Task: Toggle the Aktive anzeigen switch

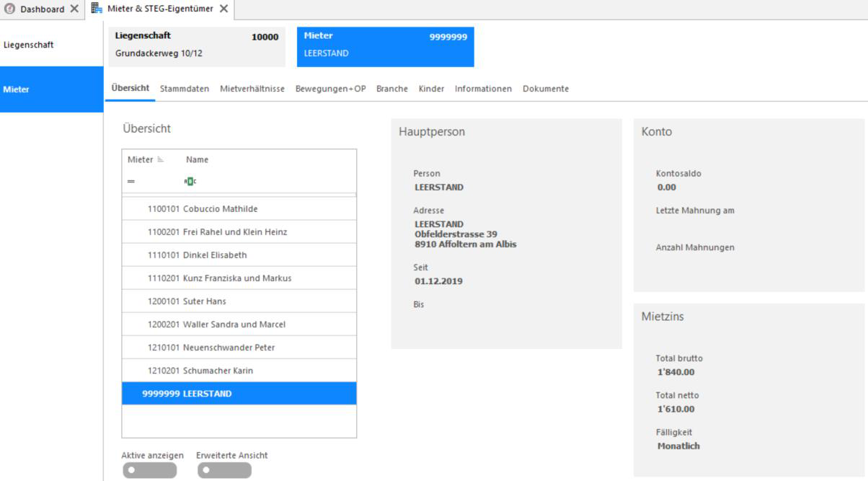Action: click(149, 470)
